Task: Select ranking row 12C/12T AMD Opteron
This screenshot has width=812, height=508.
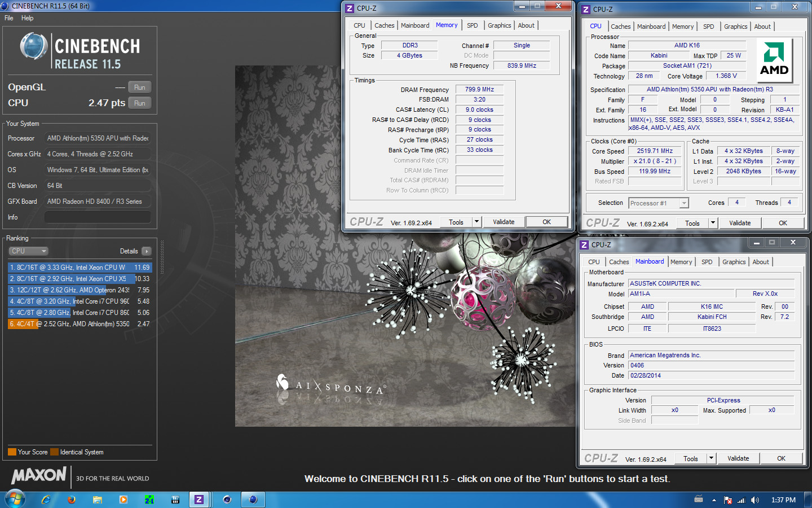Action: [80, 290]
